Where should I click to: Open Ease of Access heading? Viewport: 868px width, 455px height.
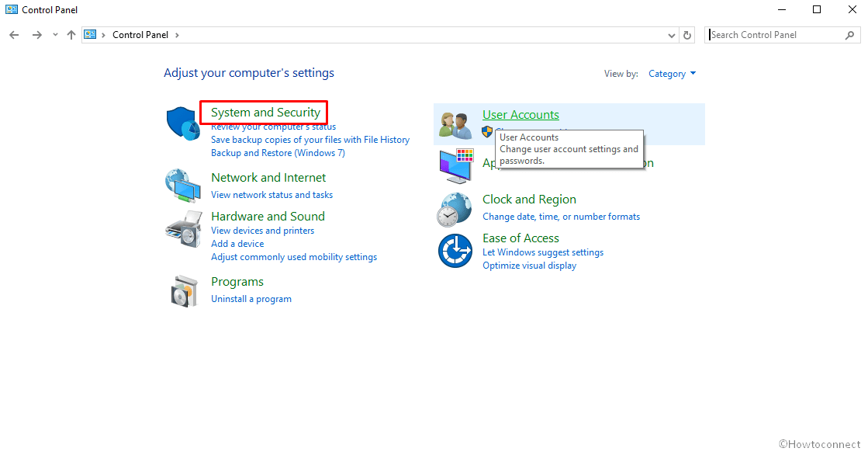tap(521, 238)
